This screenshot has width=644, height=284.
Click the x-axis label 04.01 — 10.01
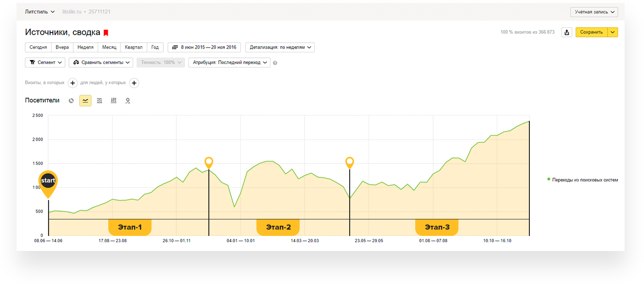pos(241,240)
